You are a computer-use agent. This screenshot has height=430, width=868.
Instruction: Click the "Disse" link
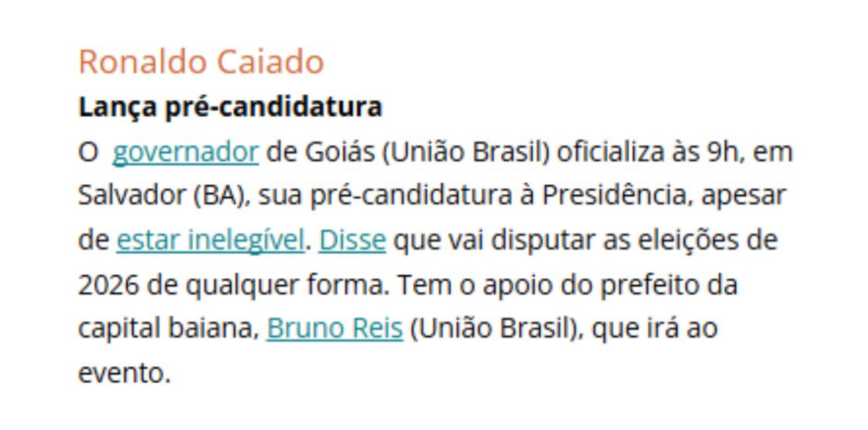pos(352,240)
